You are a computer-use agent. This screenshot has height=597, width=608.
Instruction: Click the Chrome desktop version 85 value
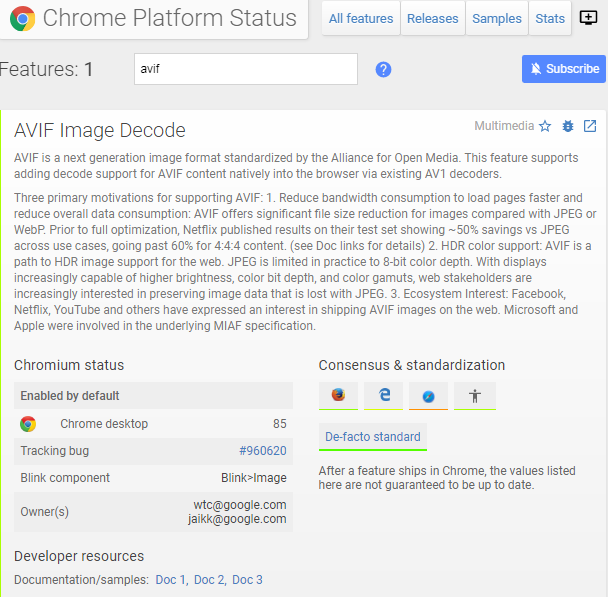[280, 424]
